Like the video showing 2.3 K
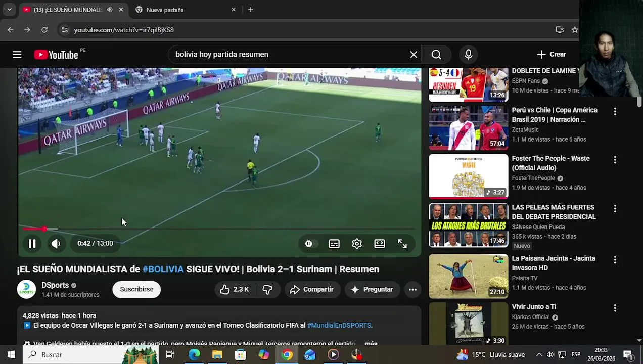The width and height of the screenshot is (643, 364). [235, 289]
